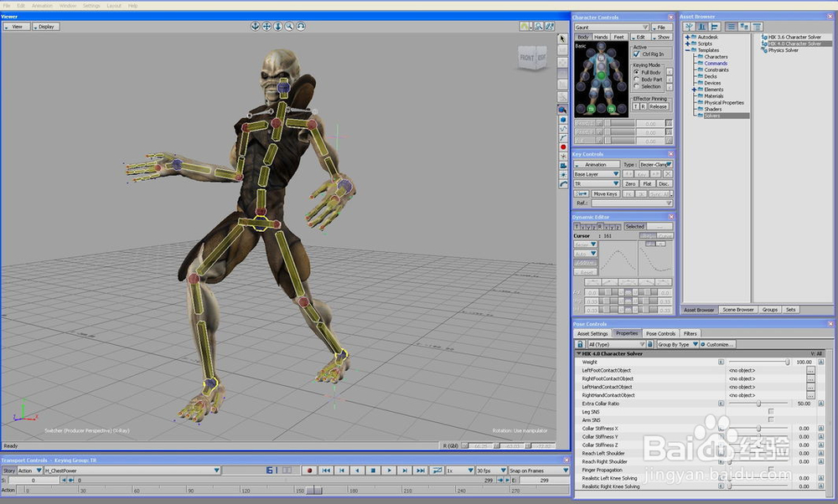Toggle the T pinning button

click(636, 106)
